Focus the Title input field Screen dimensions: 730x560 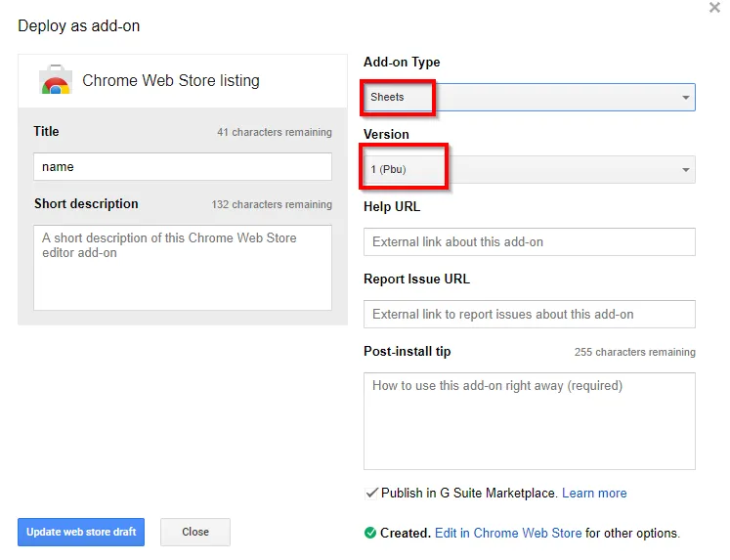(x=183, y=167)
